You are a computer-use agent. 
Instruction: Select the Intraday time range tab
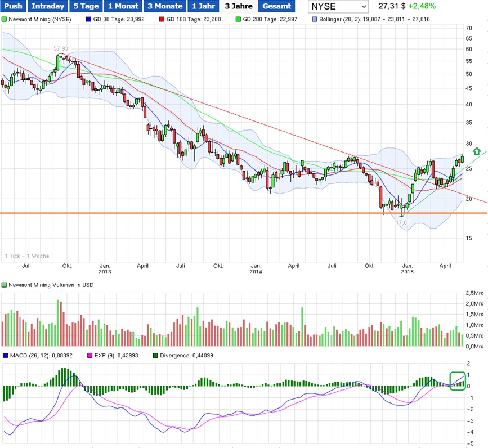point(47,6)
